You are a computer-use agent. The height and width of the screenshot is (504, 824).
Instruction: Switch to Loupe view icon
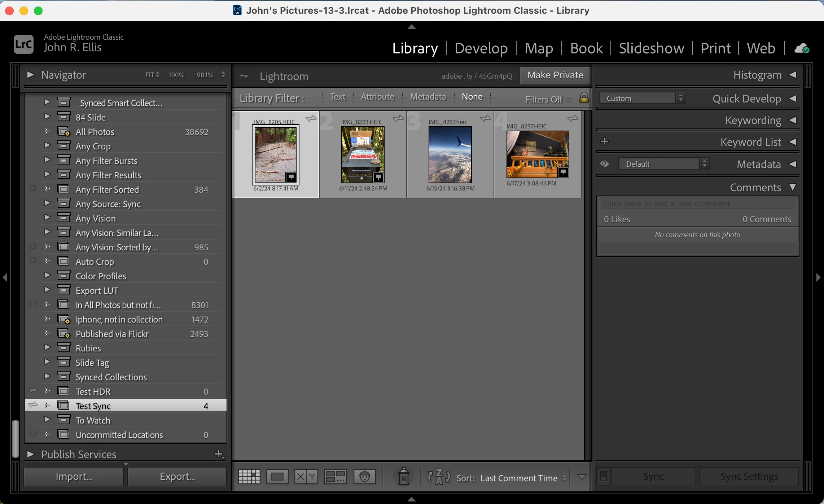click(277, 477)
